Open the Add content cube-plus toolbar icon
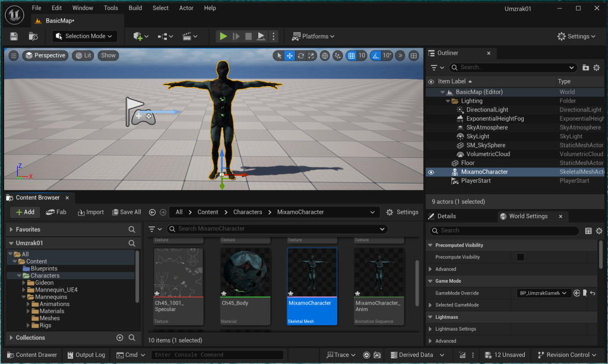The height and width of the screenshot is (364, 608). [141, 36]
